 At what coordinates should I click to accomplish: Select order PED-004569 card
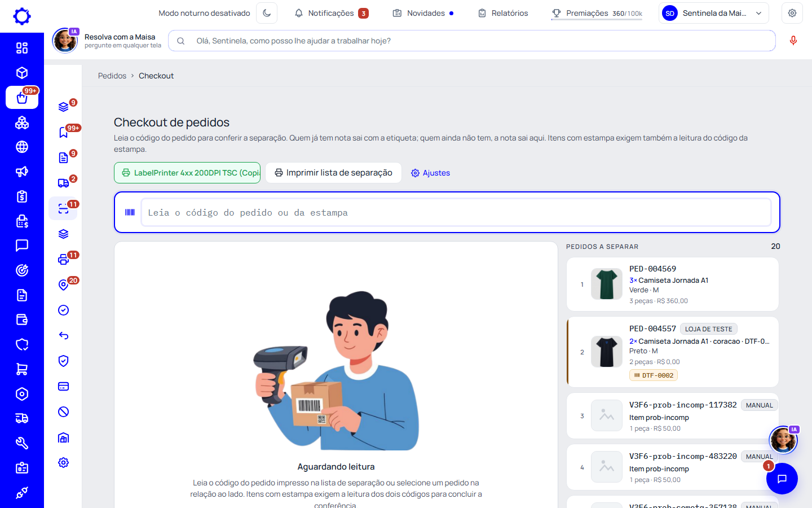[x=673, y=284]
